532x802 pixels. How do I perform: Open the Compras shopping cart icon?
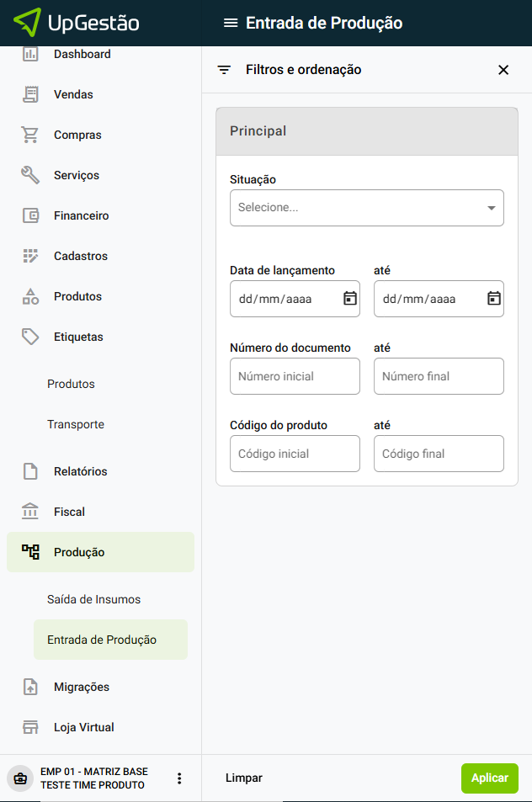30,135
